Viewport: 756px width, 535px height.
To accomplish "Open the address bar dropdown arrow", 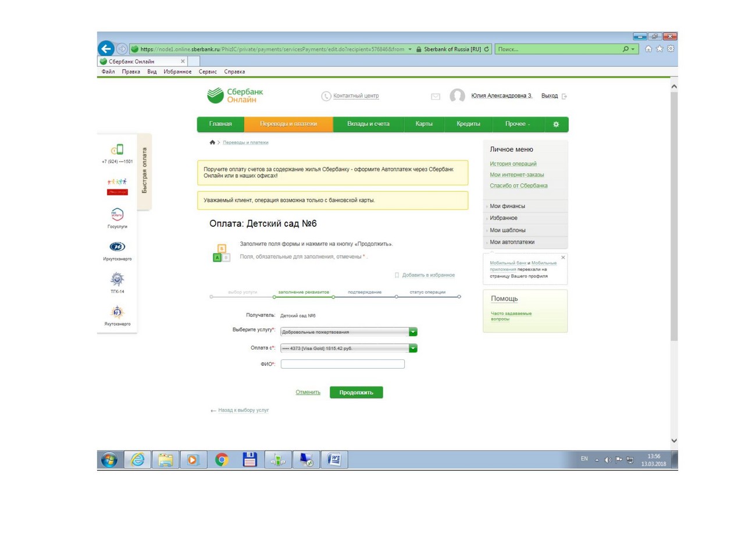I will click(411, 49).
